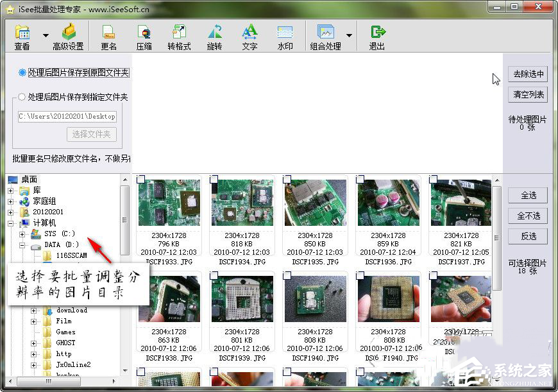This screenshot has height=392, width=558.
Task: Click the 去除选中 (Remove Selected) button
Action: 527,74
